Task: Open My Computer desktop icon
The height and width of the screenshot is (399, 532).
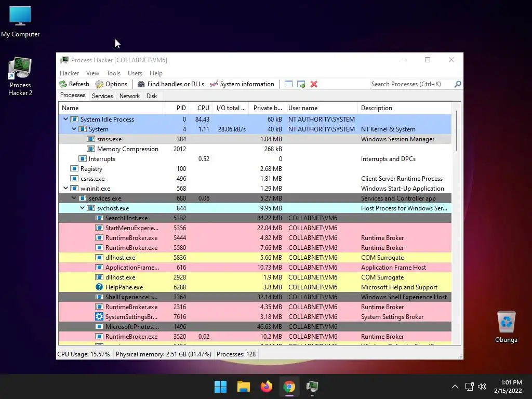Action: 20,22
